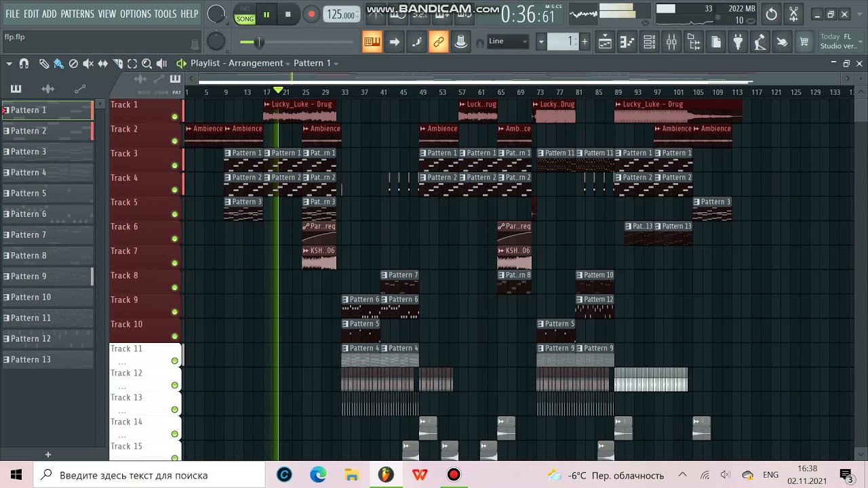Toggle the playlist magnet snap icon
The width and height of the screenshot is (868, 488).
(24, 63)
